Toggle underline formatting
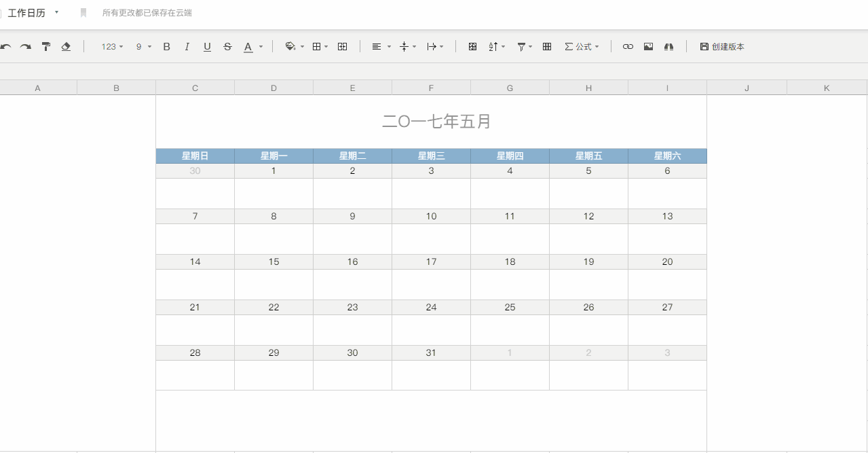Screen dimensions: 868x453 pyautogui.click(x=207, y=47)
